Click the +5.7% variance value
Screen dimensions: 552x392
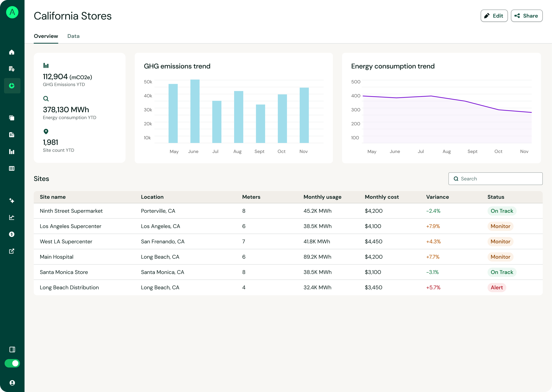coord(433,288)
